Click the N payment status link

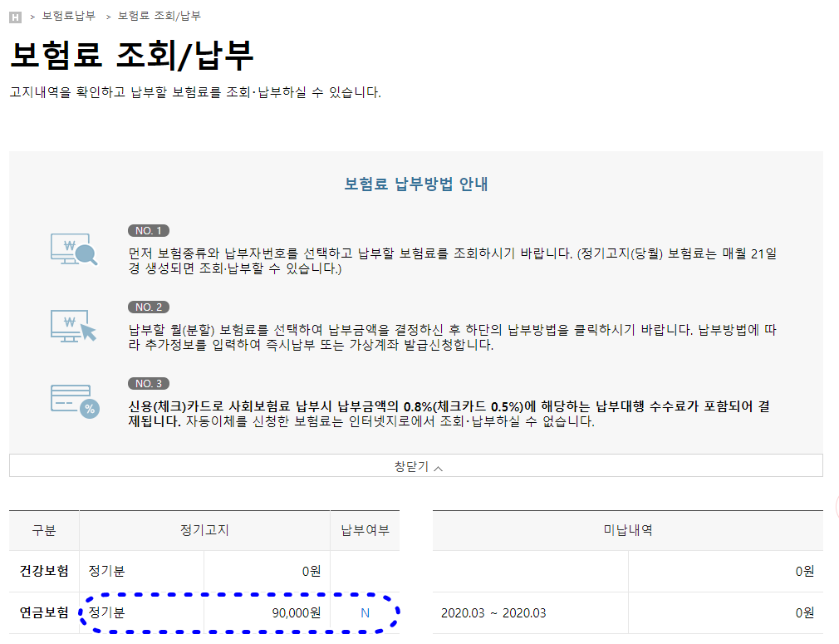tap(365, 613)
